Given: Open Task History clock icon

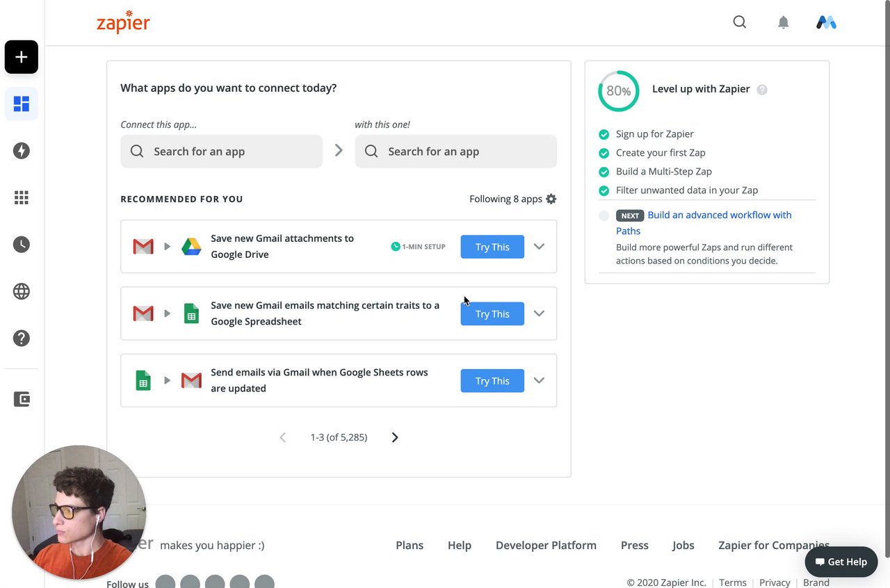Looking at the screenshot, I should point(22,245).
